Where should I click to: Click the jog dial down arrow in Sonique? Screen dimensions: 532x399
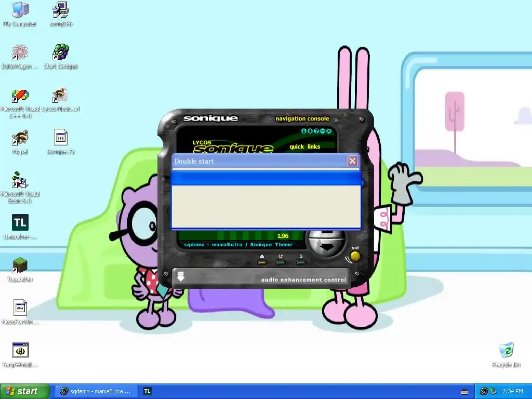[x=327, y=247]
